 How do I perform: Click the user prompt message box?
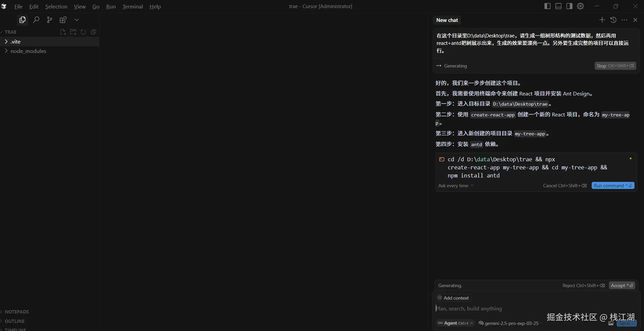pos(536,43)
